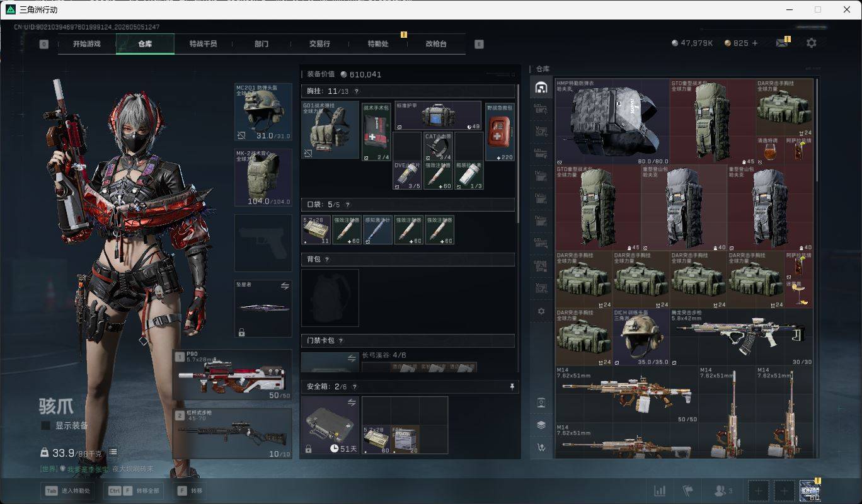Open the sidebar gear settings icon

(541, 311)
